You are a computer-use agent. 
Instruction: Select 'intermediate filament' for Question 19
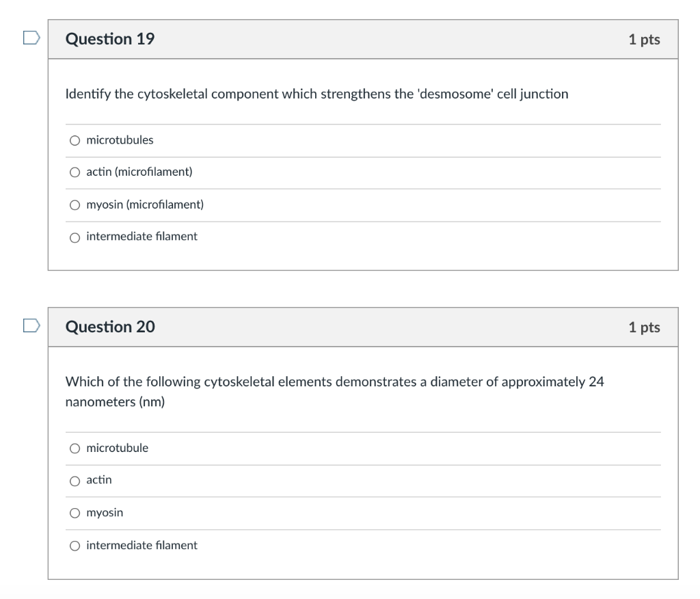point(142,236)
